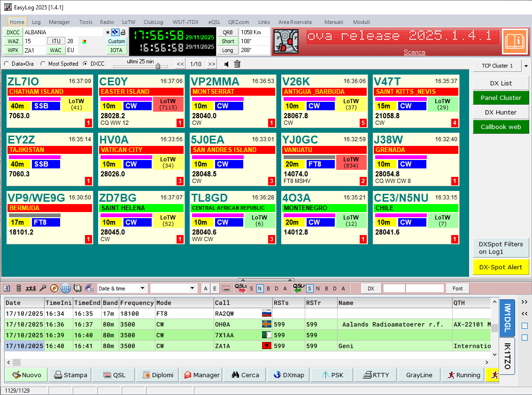Open the morse key tool icon
Image resolution: width=532 pixels, height=395 pixels.
click(x=31, y=288)
